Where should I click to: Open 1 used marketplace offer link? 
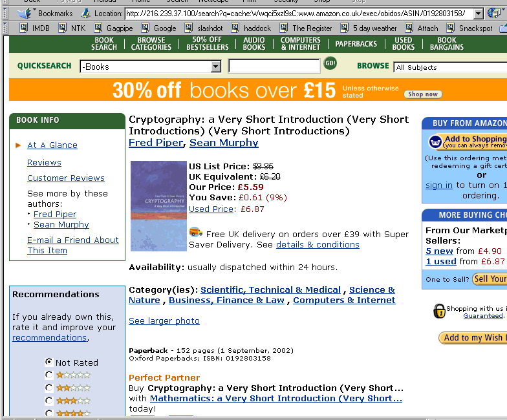coord(441,261)
